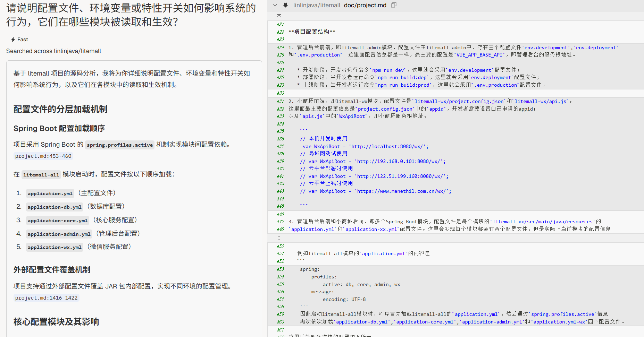This screenshot has height=337, width=644.
Task: Click the litemall-all inline code tag
Action: click(x=41, y=175)
